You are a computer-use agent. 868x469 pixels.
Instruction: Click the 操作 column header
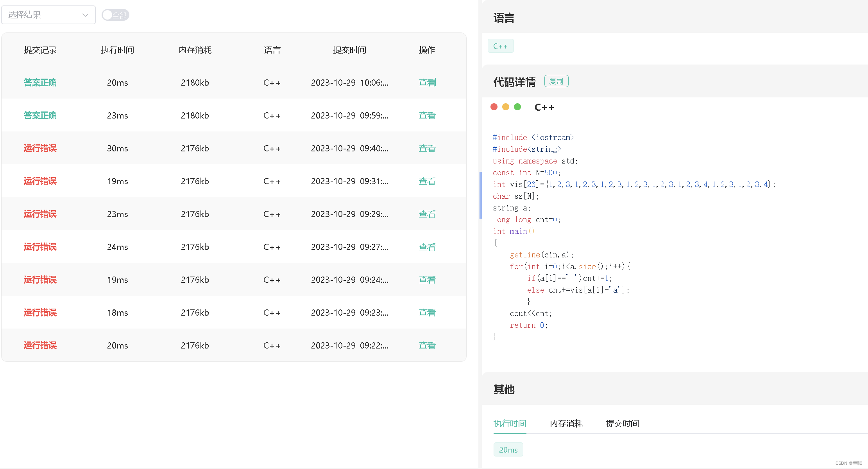pos(427,50)
